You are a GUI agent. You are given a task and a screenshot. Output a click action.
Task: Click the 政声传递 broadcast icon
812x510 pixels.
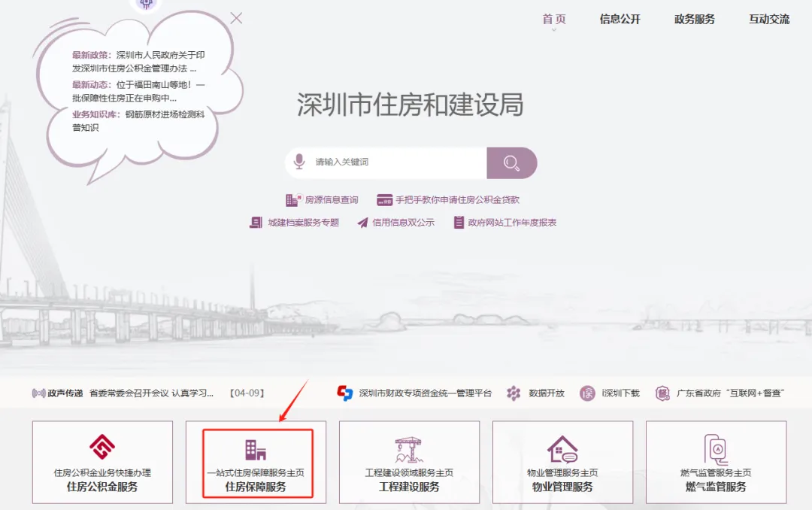(x=39, y=393)
